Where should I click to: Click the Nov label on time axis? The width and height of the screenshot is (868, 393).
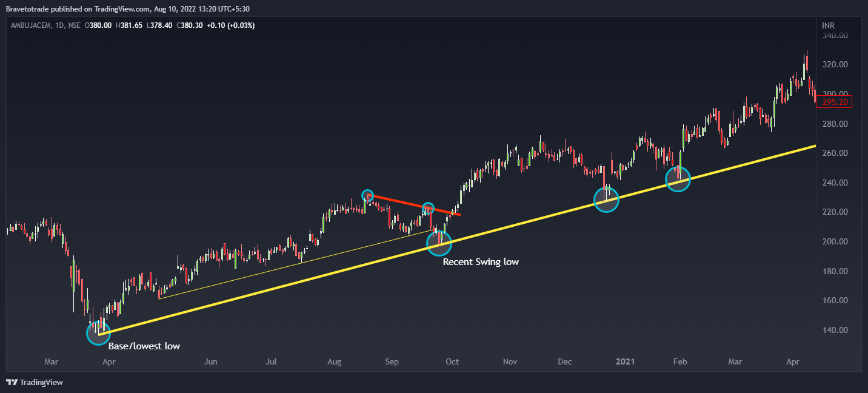510,362
